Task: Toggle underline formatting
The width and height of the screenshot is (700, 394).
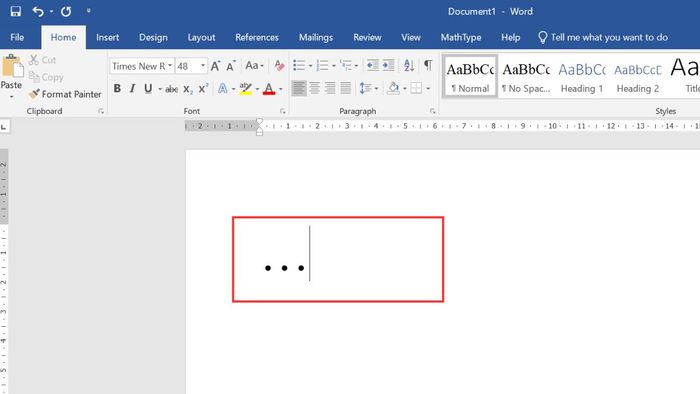Action: coord(148,88)
